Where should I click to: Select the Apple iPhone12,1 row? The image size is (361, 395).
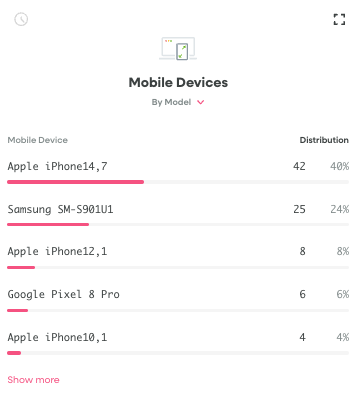(x=178, y=257)
